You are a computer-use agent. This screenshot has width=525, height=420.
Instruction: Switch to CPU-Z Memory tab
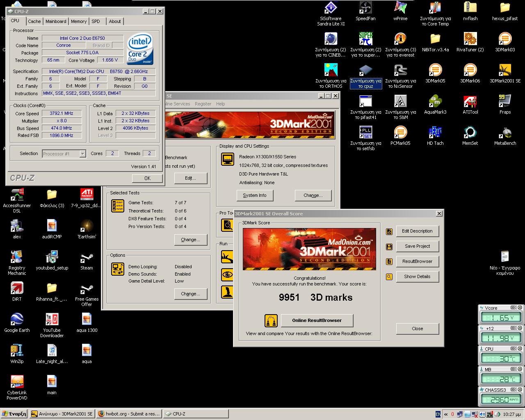point(79,21)
